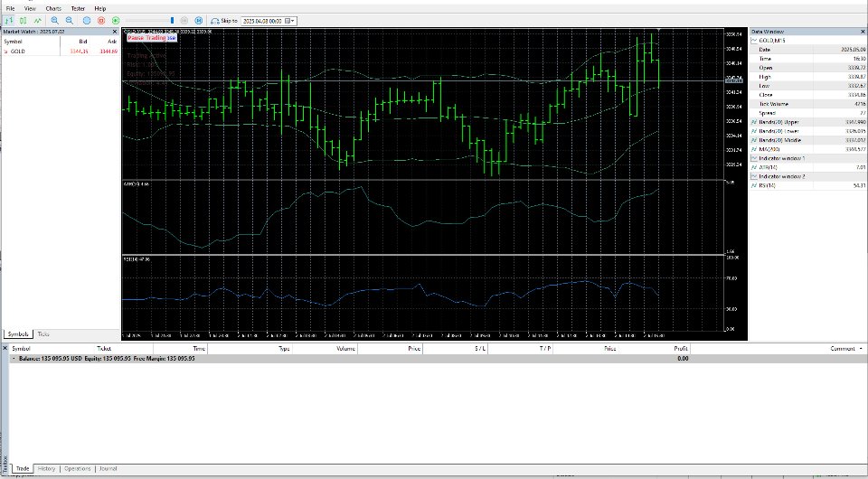Zoom out on the chart

[x=70, y=21]
